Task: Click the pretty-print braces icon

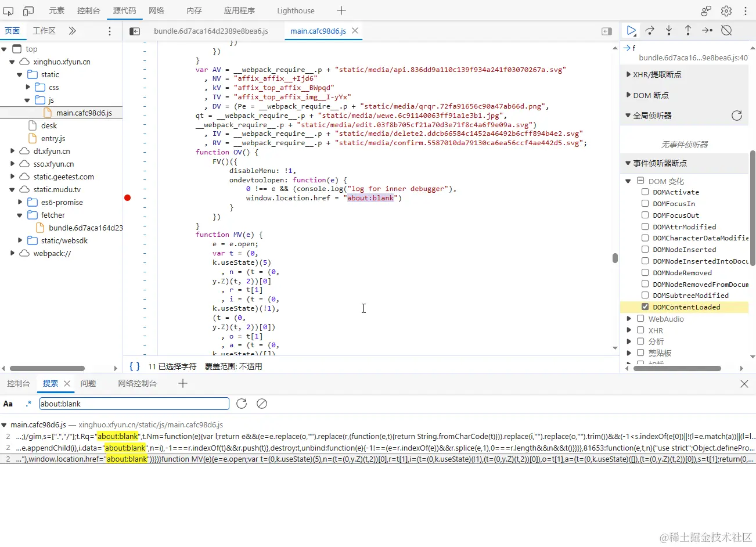Action: [135, 366]
